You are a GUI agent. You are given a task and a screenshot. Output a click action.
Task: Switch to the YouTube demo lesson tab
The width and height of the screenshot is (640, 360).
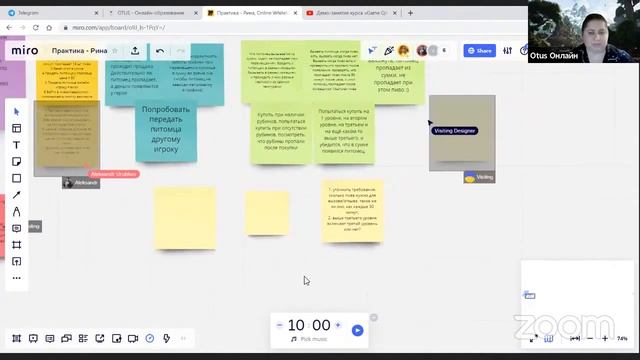352,13
